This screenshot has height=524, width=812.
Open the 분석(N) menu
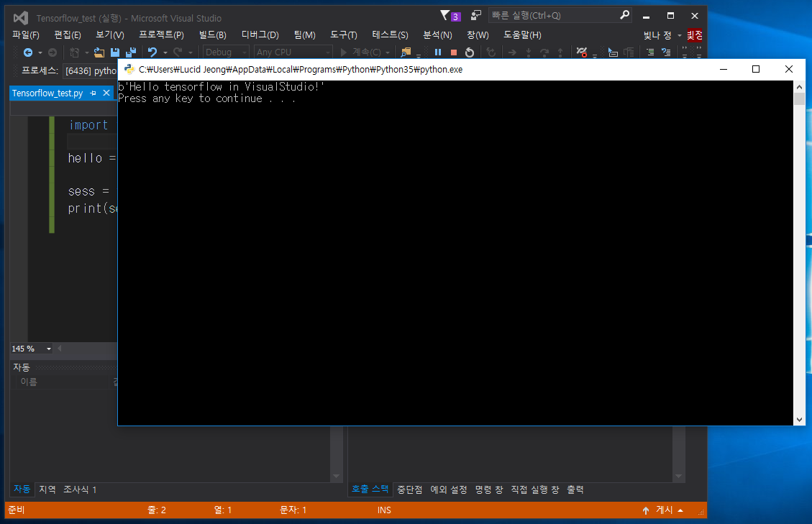point(437,35)
